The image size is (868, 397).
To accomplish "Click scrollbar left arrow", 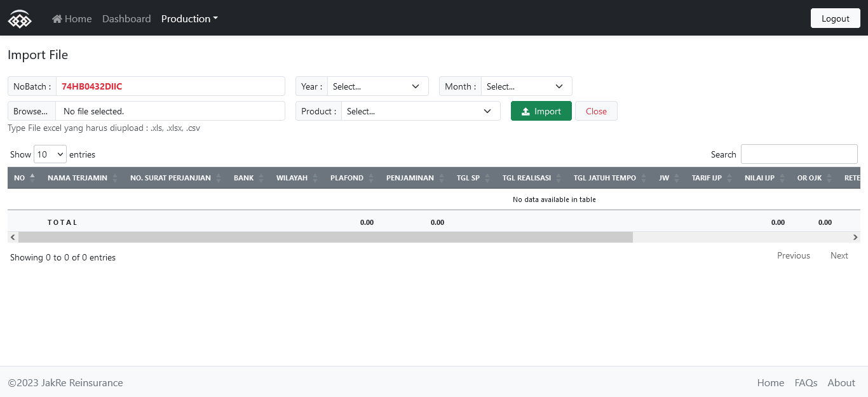I will (13, 237).
